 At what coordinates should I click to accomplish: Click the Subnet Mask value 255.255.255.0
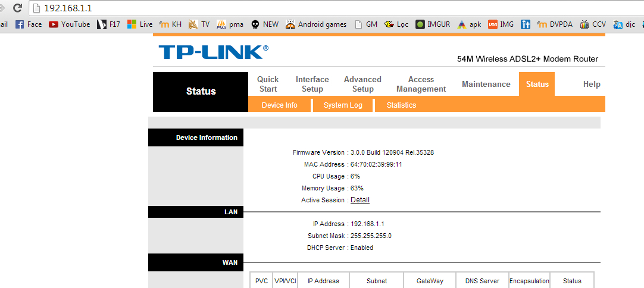point(371,236)
